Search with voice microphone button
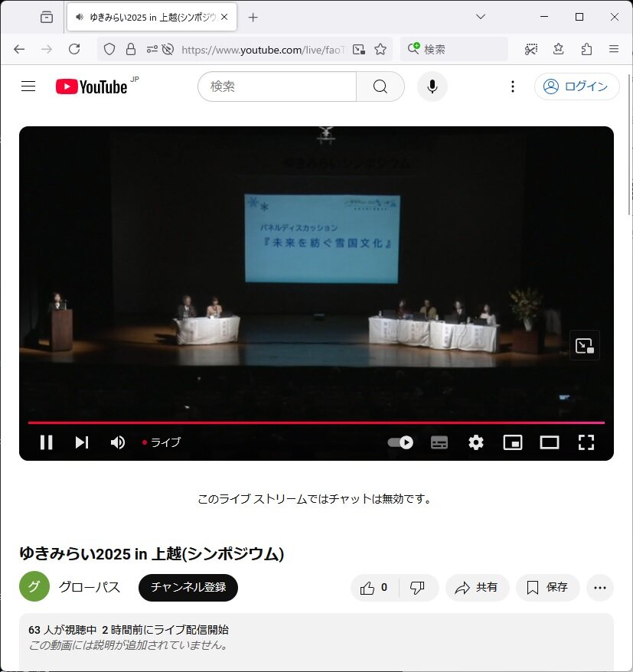633x672 pixels. (432, 86)
